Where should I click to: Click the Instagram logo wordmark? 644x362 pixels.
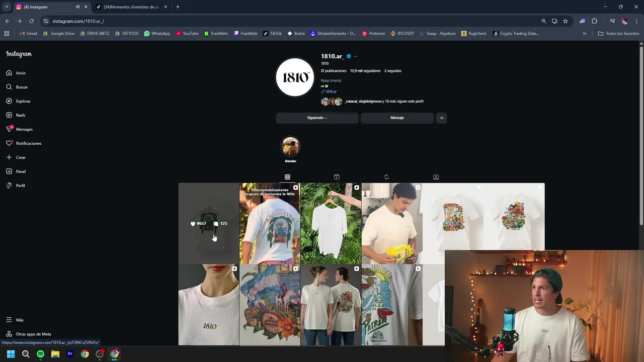coord(19,54)
